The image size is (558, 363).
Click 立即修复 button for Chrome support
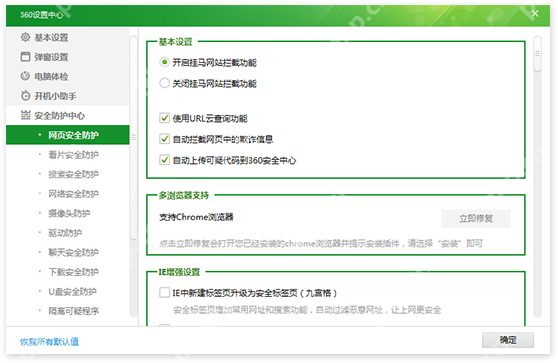(x=475, y=218)
